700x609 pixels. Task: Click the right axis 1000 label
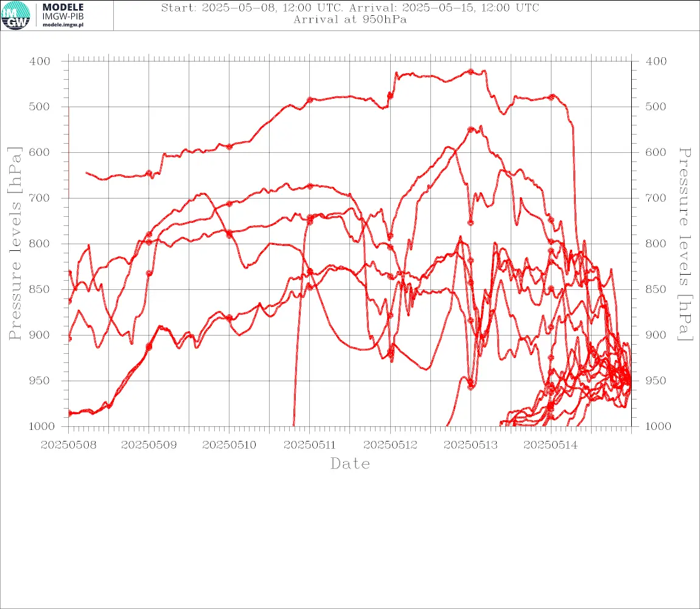tap(659, 426)
